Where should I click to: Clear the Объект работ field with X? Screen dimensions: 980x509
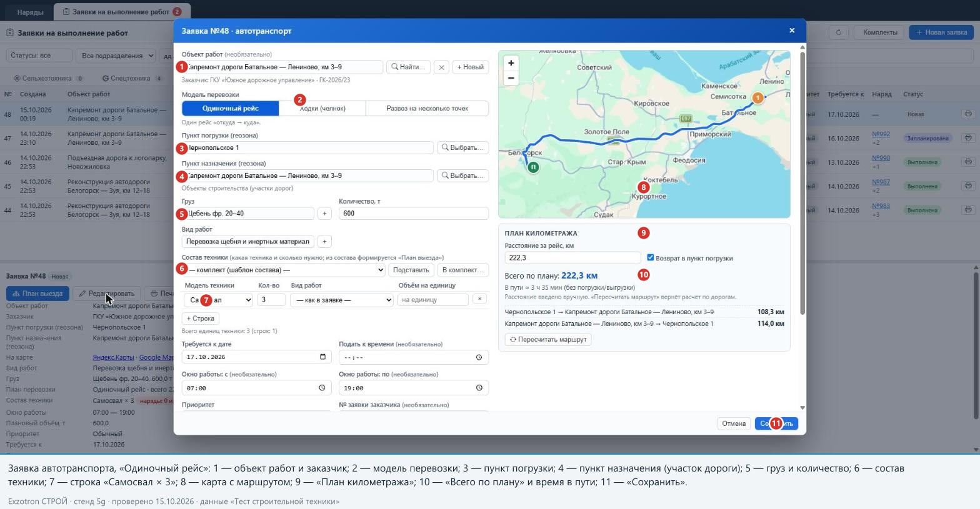pos(441,67)
